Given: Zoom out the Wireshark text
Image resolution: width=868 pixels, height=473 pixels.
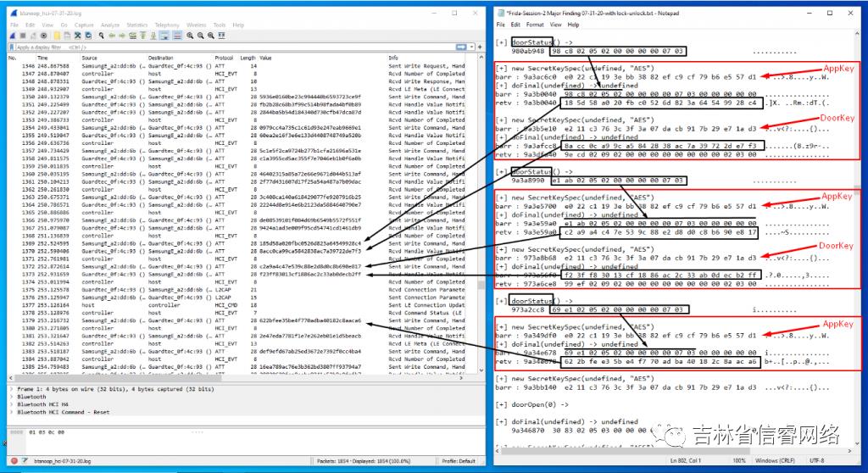Looking at the screenshot, I should coord(200,36).
